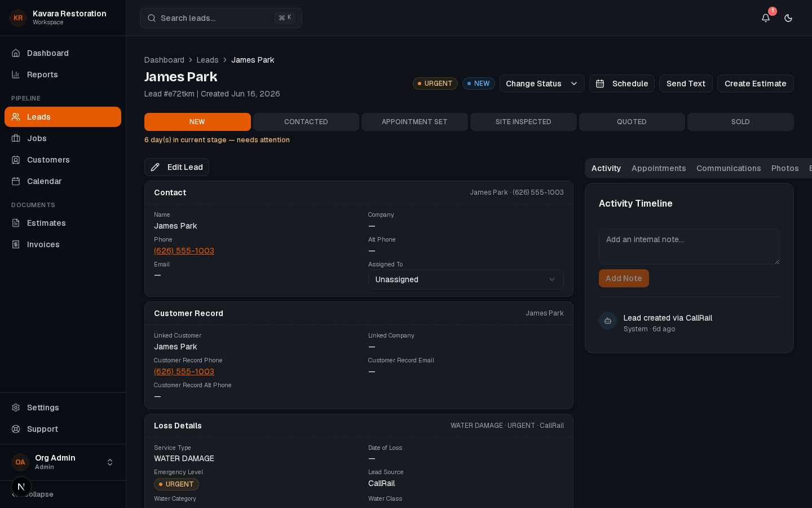Click the Create Estimate button
The height and width of the screenshot is (508, 812).
point(756,84)
